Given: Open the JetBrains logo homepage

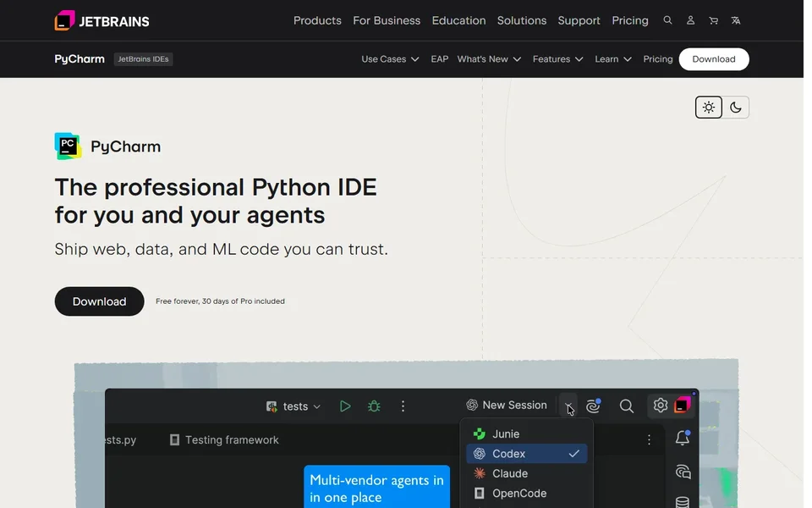Looking at the screenshot, I should pyautogui.click(x=101, y=20).
